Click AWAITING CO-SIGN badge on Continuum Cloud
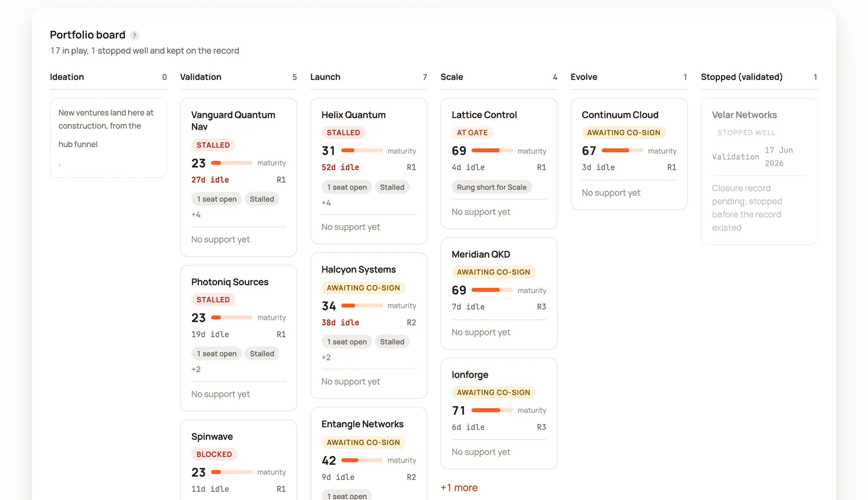Viewport: 868px width, 500px height. (624, 132)
